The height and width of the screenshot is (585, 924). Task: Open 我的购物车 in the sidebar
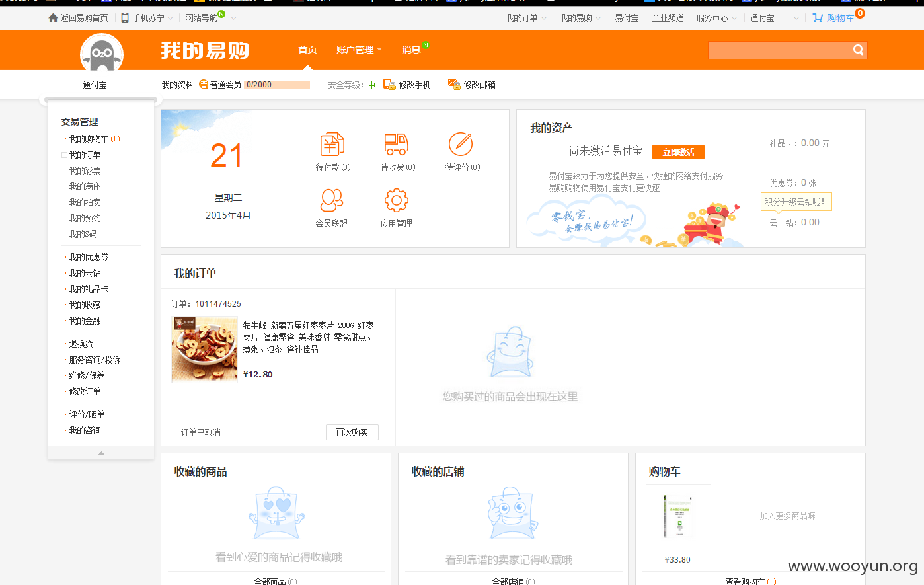pyautogui.click(x=89, y=139)
